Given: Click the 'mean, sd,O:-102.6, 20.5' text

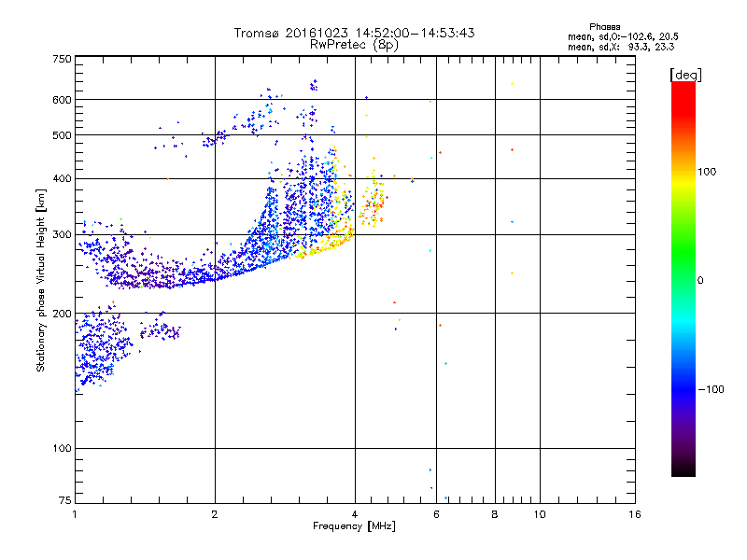Looking at the screenshot, I should [623, 36].
